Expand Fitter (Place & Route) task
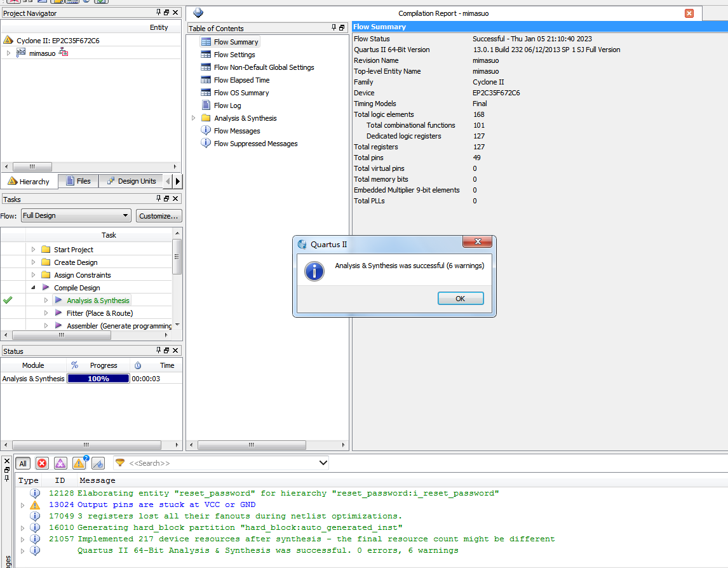This screenshot has height=568, width=728. click(46, 313)
